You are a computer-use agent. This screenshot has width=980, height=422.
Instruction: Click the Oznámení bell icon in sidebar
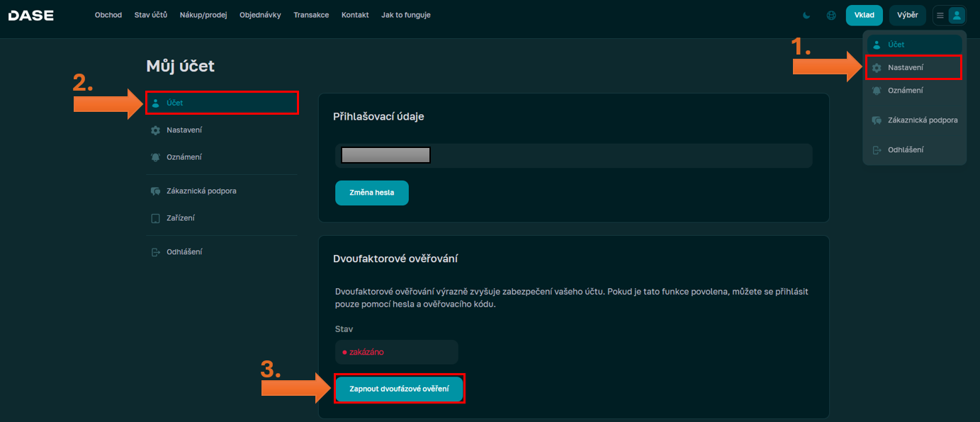click(x=156, y=157)
